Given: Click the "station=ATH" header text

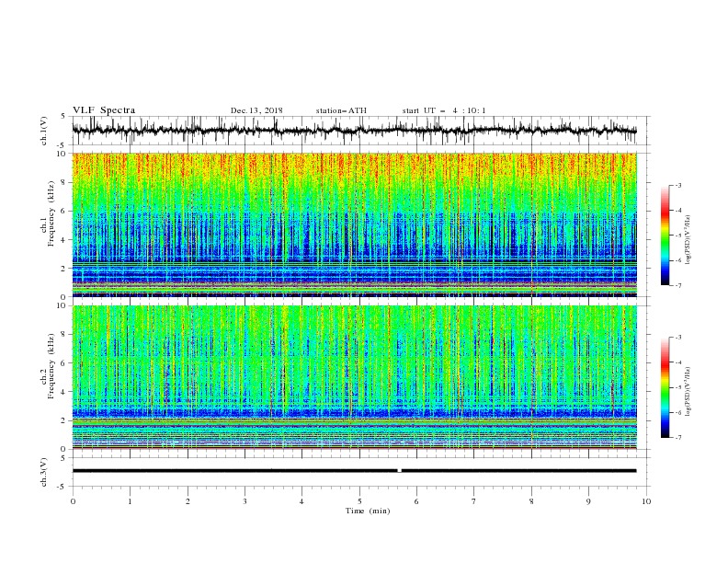Looking at the screenshot, I should click(x=341, y=110).
